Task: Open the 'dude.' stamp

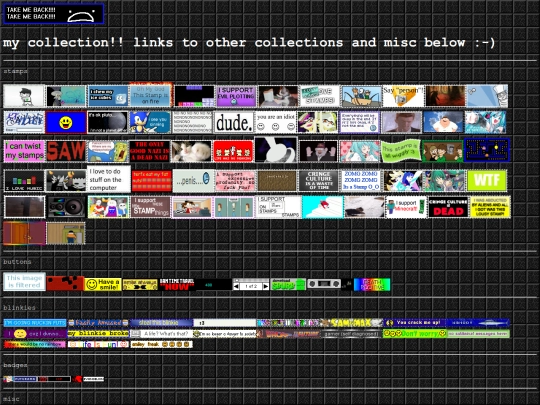Action: coord(234,122)
